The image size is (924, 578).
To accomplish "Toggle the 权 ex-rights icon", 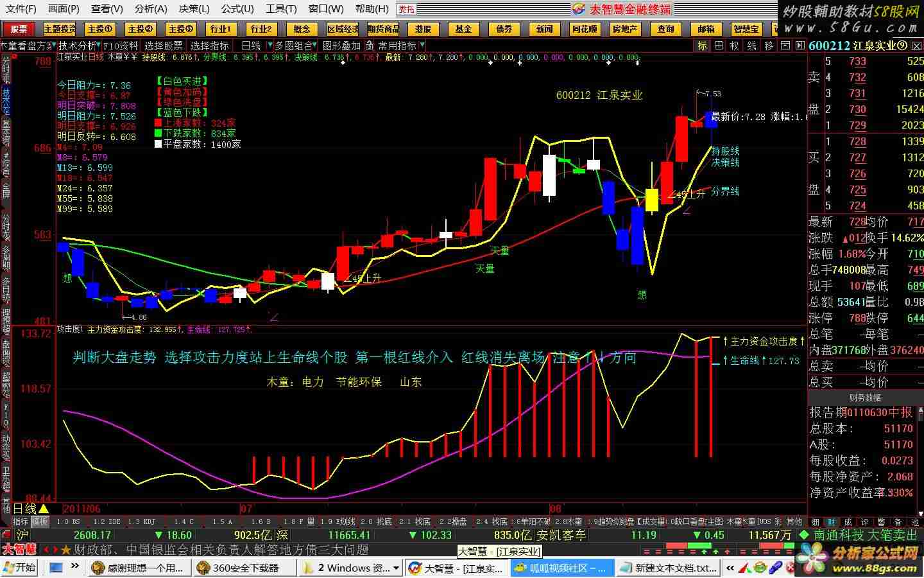I will tap(735, 46).
